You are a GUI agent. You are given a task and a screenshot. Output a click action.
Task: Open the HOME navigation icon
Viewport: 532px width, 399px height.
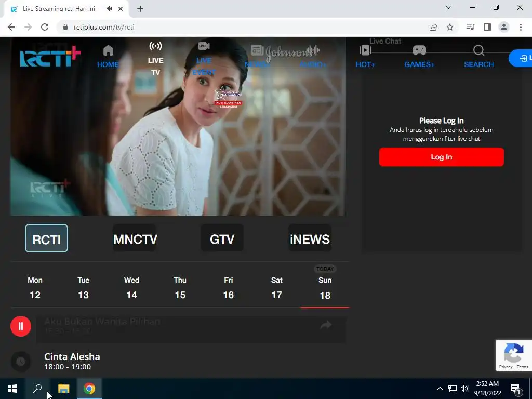[108, 50]
